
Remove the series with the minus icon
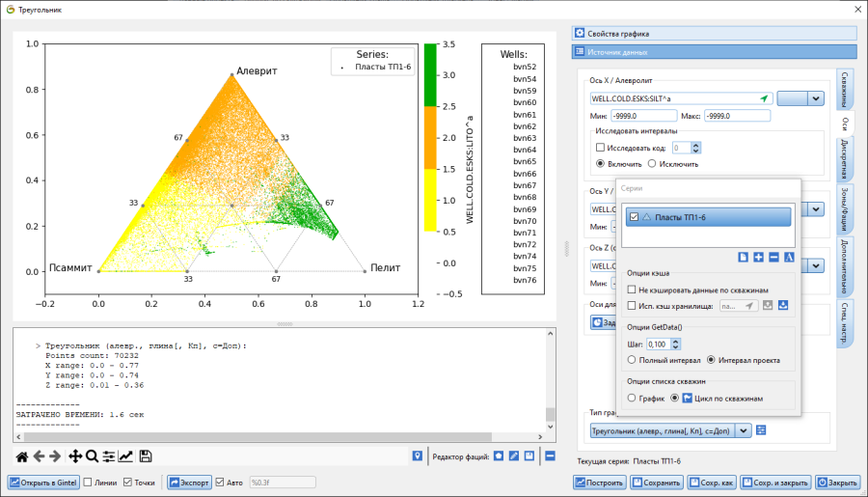pos(773,257)
